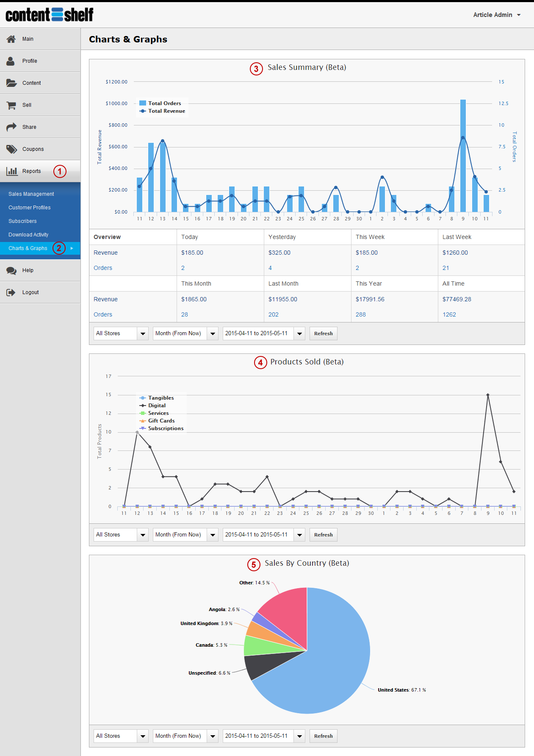This screenshot has width=534, height=756.
Task: Select the Sell shopping cart icon
Action: [x=11, y=105]
